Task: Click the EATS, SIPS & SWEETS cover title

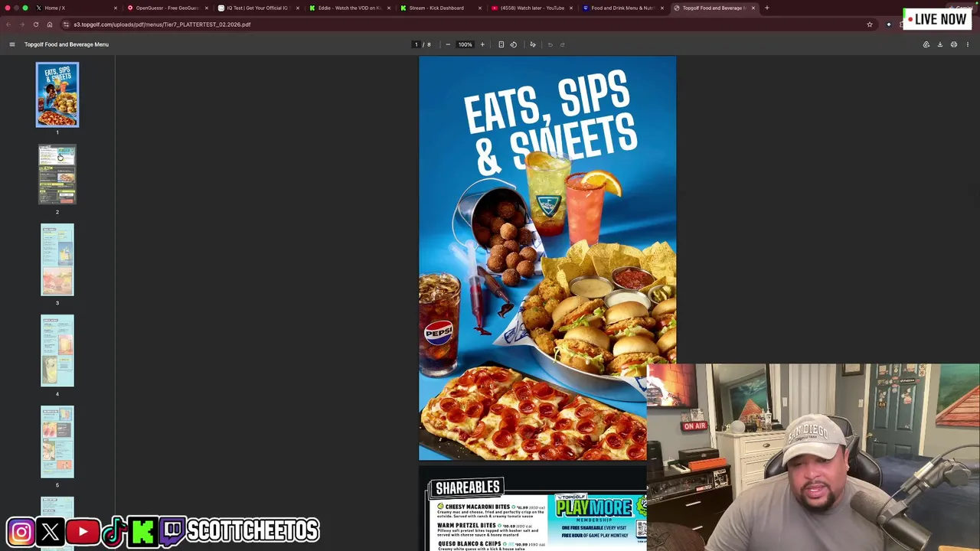Action: click(550, 122)
